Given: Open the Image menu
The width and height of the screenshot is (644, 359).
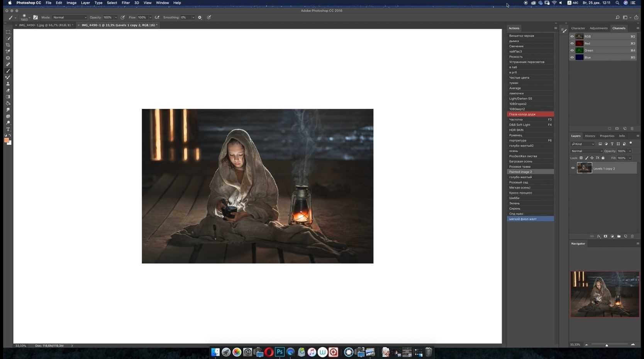Looking at the screenshot, I should tap(71, 3).
